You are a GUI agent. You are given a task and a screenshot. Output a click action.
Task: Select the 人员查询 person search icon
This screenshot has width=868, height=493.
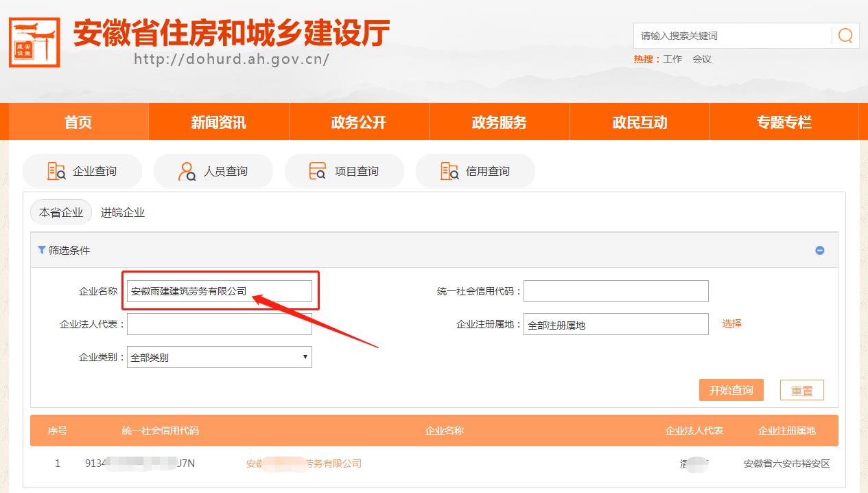click(189, 170)
